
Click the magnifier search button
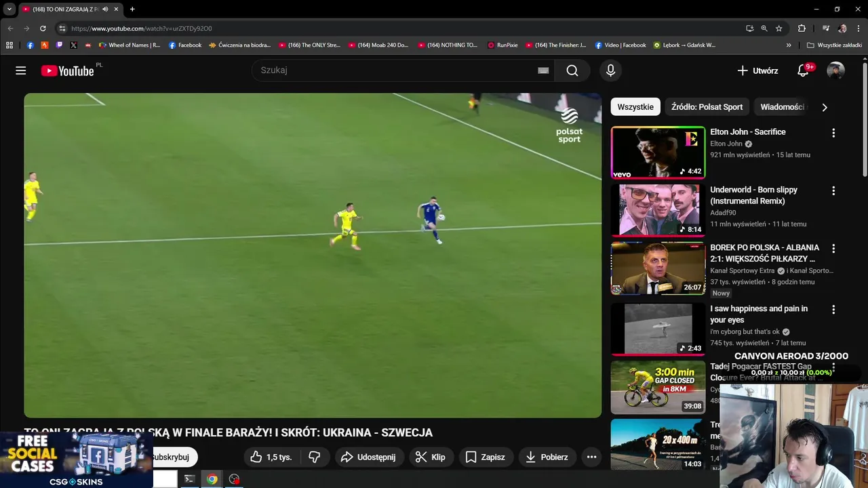click(x=572, y=70)
